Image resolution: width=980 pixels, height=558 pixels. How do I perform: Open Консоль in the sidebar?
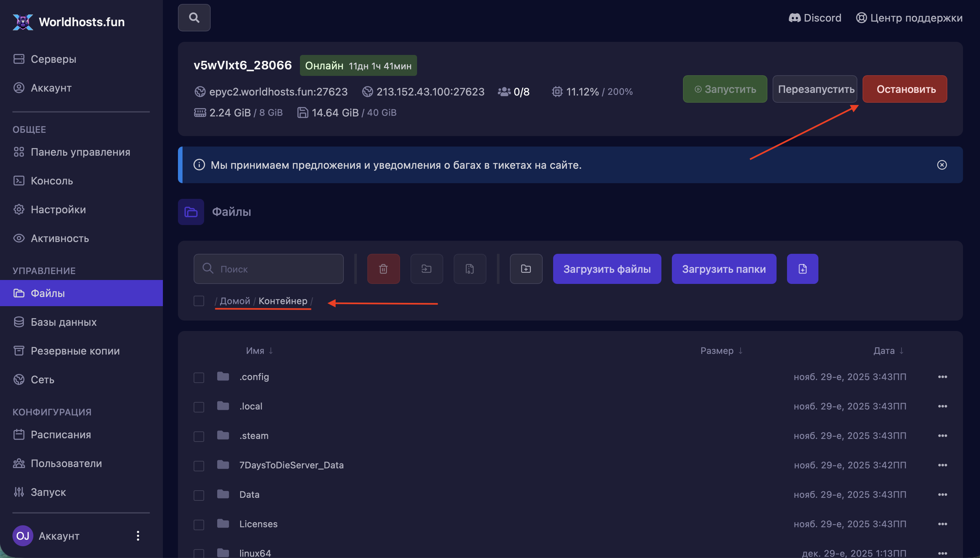(x=51, y=181)
